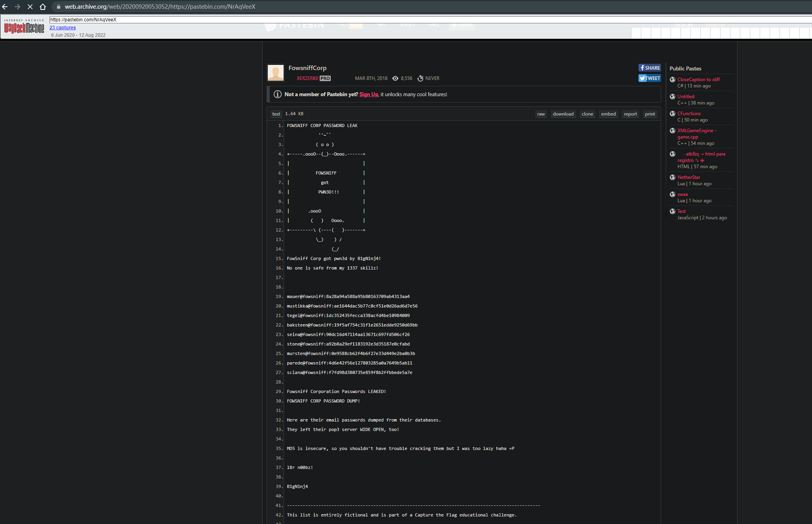Open the FowsniffCorp author avatar

click(x=276, y=73)
